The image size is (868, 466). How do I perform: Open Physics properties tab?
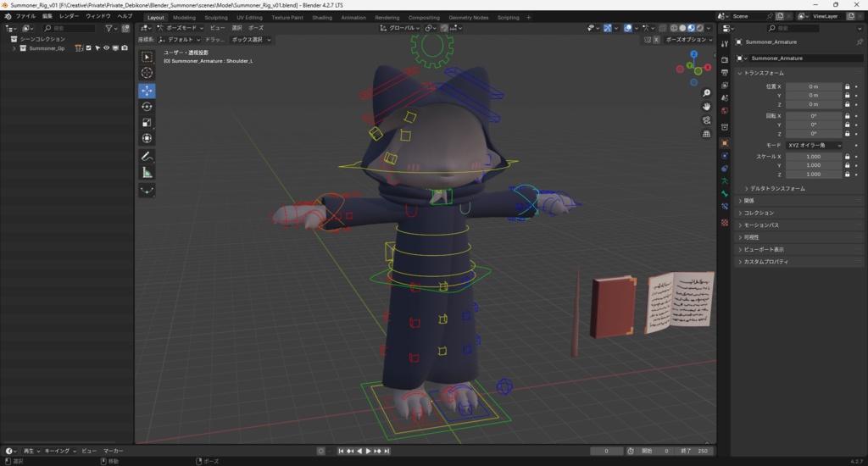(x=725, y=156)
